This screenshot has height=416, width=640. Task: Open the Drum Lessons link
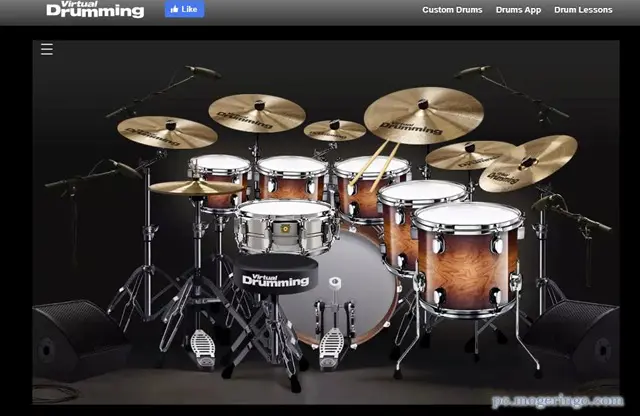click(584, 10)
